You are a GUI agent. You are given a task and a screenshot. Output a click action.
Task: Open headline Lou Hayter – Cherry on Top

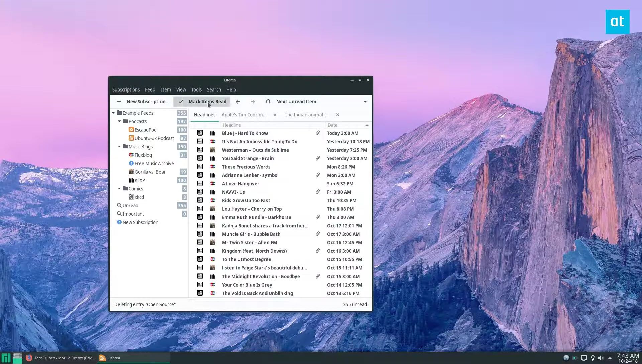click(251, 209)
